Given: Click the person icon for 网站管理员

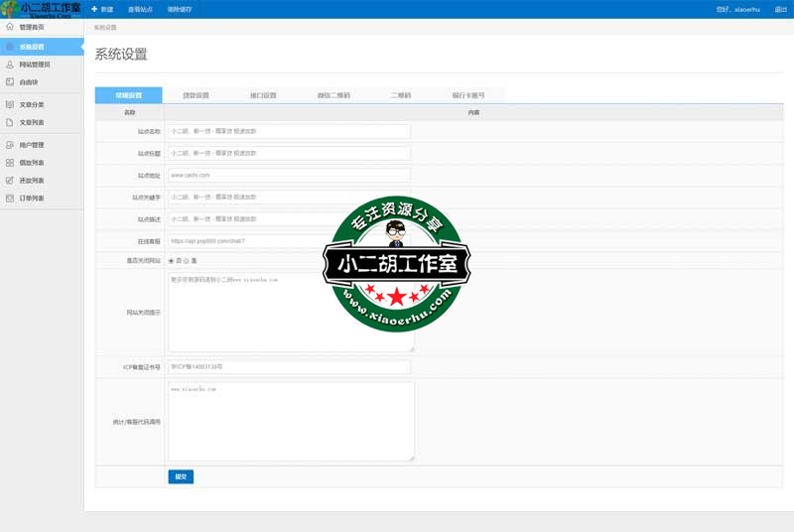Looking at the screenshot, I should [x=10, y=65].
